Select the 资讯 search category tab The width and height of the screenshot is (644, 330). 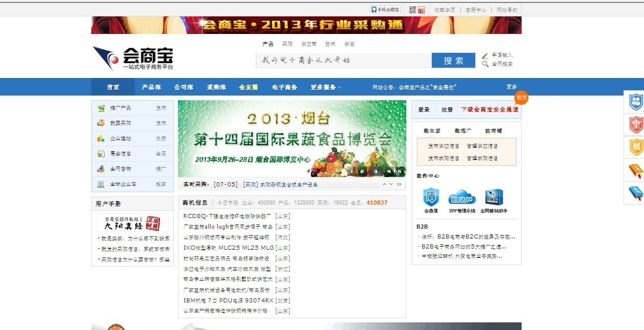(x=330, y=44)
